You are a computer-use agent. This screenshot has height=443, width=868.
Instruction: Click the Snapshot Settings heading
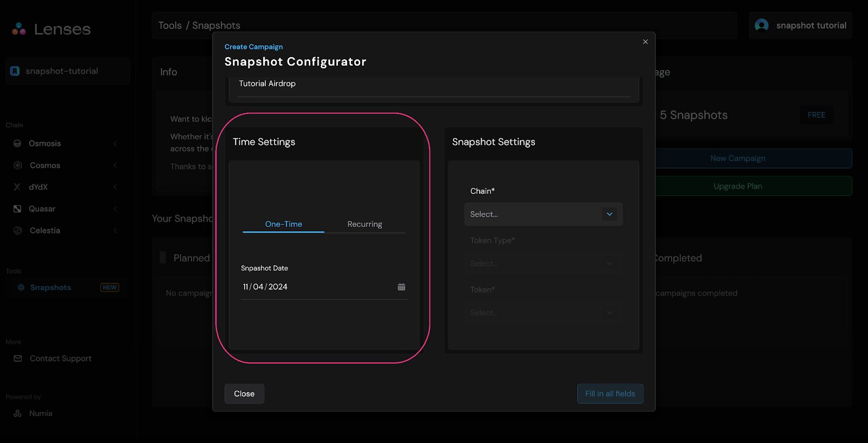tap(494, 142)
